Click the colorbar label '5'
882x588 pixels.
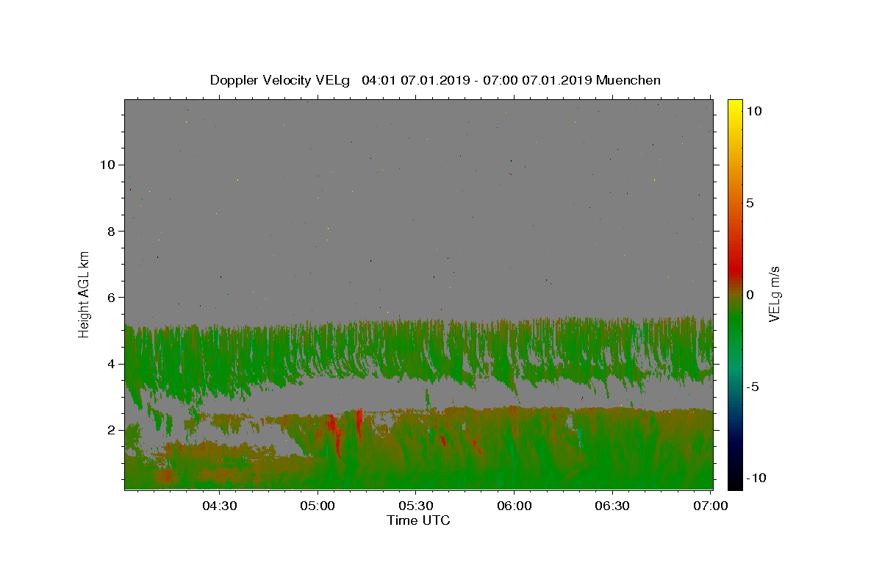point(750,203)
